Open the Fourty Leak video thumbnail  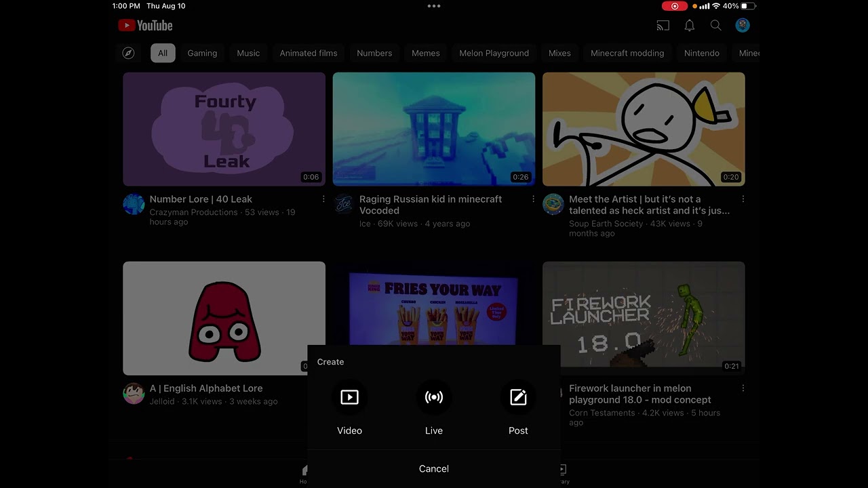(224, 129)
